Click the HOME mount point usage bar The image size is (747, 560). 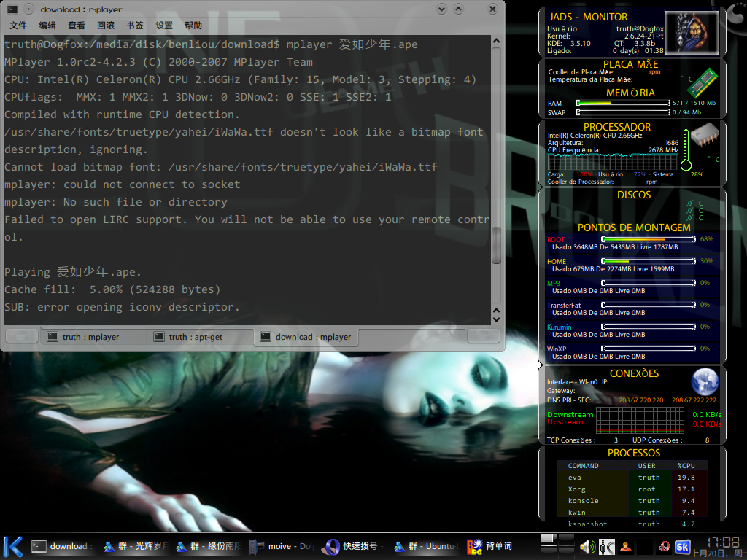point(649,261)
